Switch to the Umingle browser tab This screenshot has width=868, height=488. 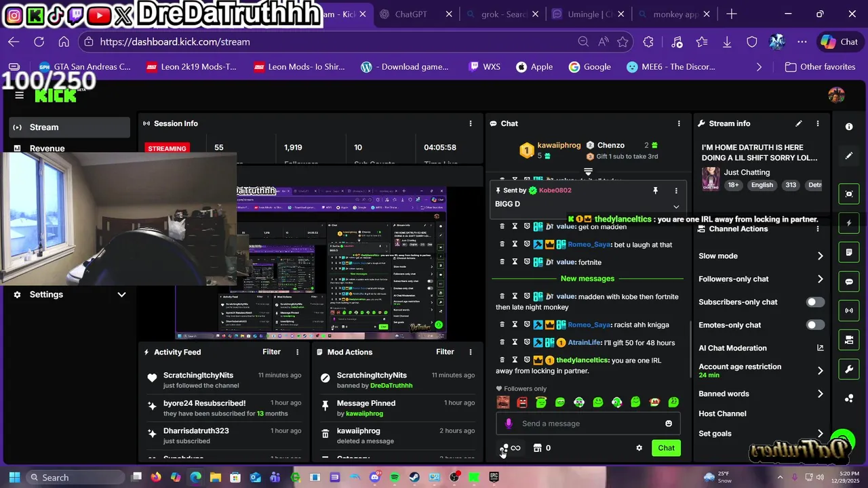coord(589,14)
